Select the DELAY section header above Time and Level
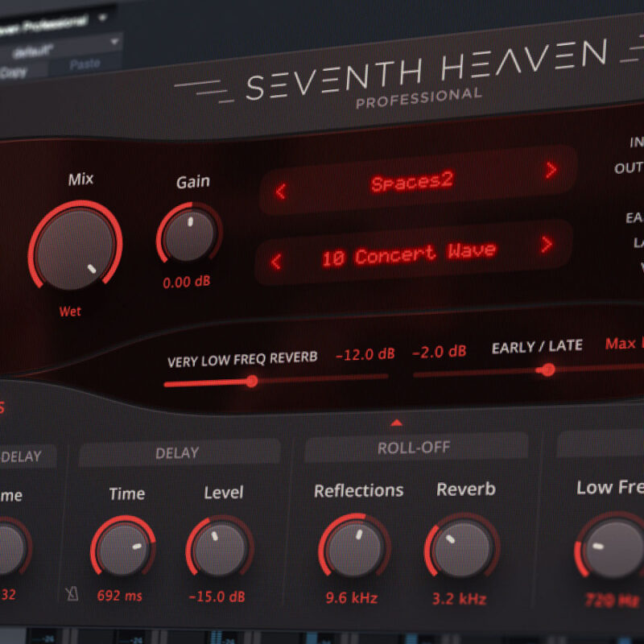 [179, 453]
